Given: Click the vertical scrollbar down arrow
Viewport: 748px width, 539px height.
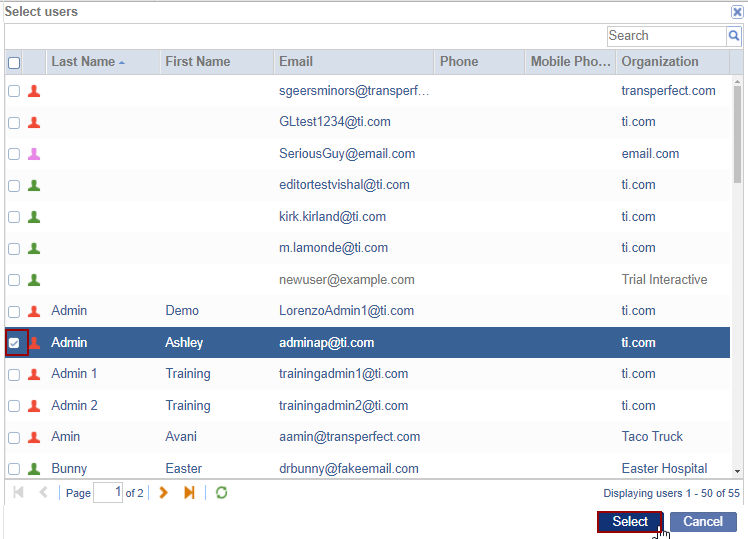Looking at the screenshot, I should coord(737,470).
